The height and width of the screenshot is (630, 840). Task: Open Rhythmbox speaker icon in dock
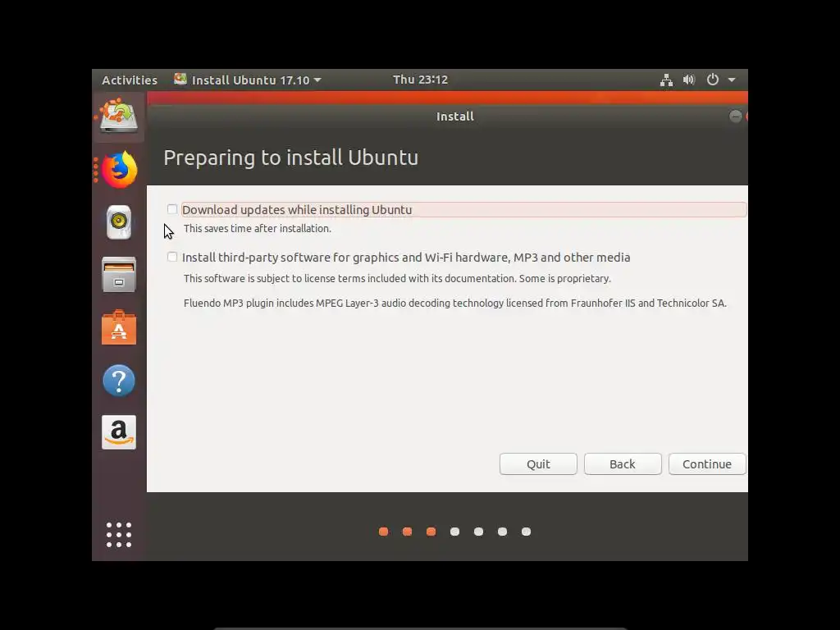click(119, 221)
